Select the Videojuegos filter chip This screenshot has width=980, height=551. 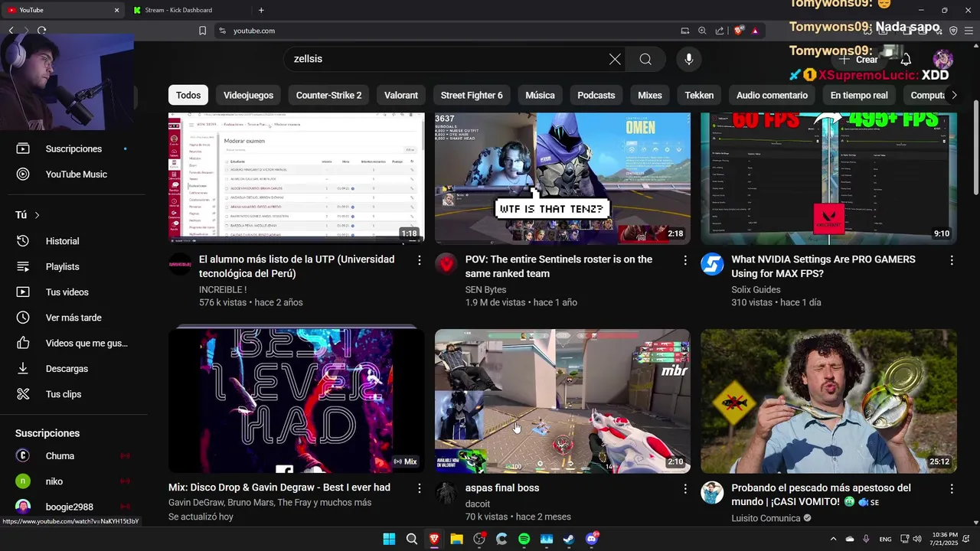click(x=248, y=95)
